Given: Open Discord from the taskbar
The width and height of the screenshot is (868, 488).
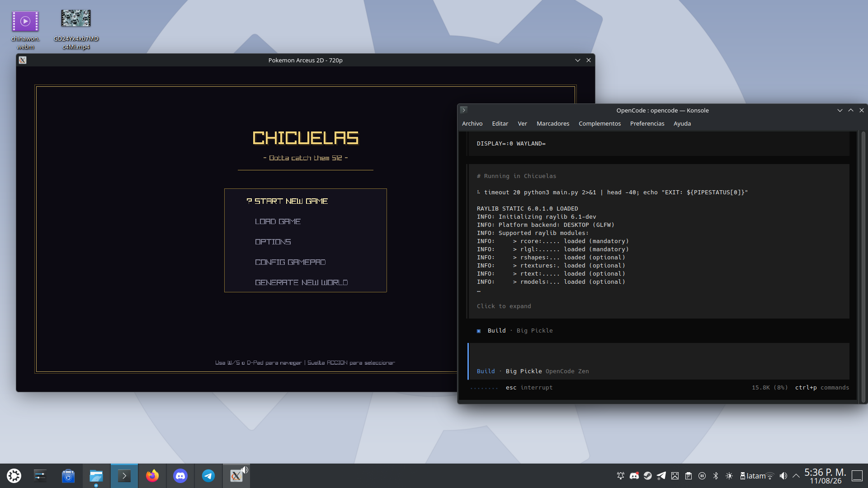Looking at the screenshot, I should (x=180, y=476).
